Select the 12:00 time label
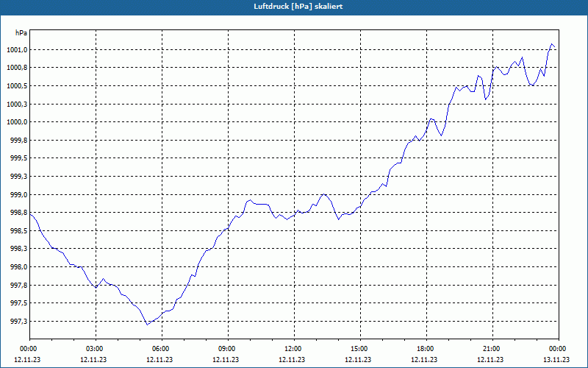588x368 pixels. pos(294,349)
